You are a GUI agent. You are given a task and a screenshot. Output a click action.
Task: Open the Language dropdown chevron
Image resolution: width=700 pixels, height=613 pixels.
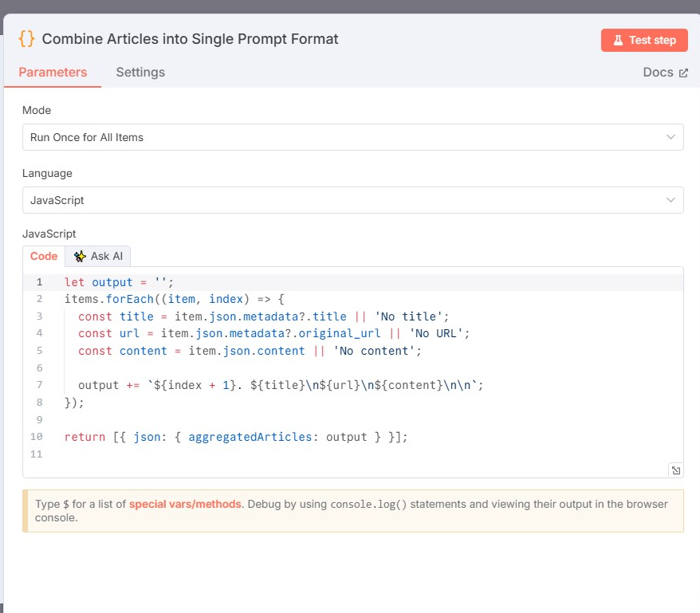point(671,200)
